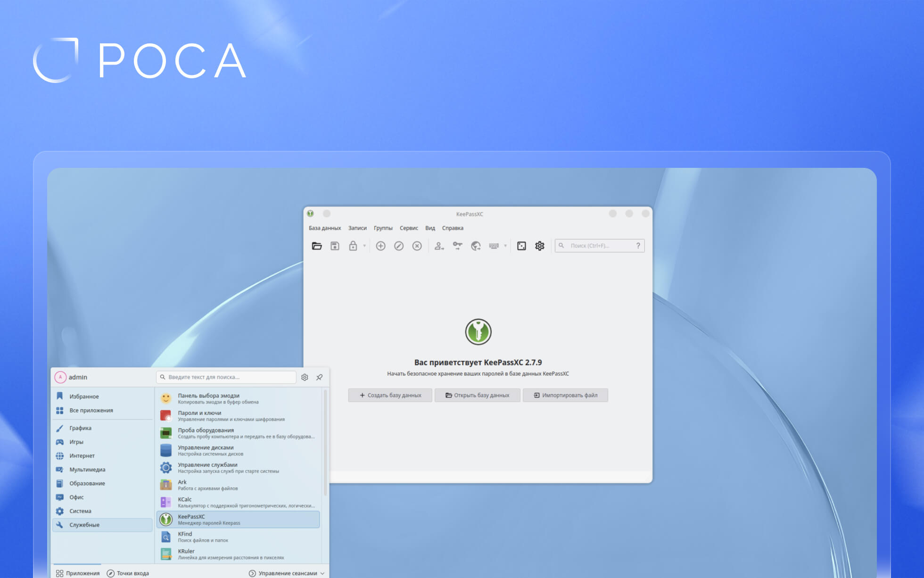Open the password generator dice icon
The width and height of the screenshot is (924, 578).
coord(521,246)
